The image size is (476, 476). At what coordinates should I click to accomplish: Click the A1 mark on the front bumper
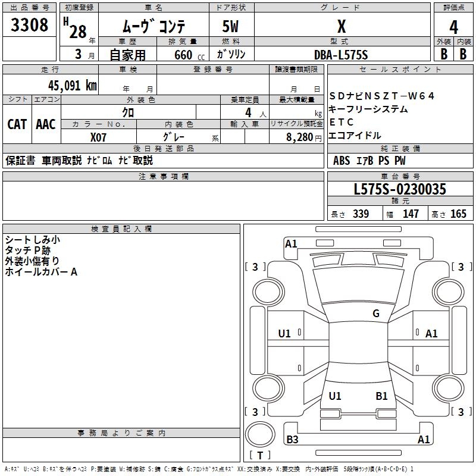(x=291, y=244)
